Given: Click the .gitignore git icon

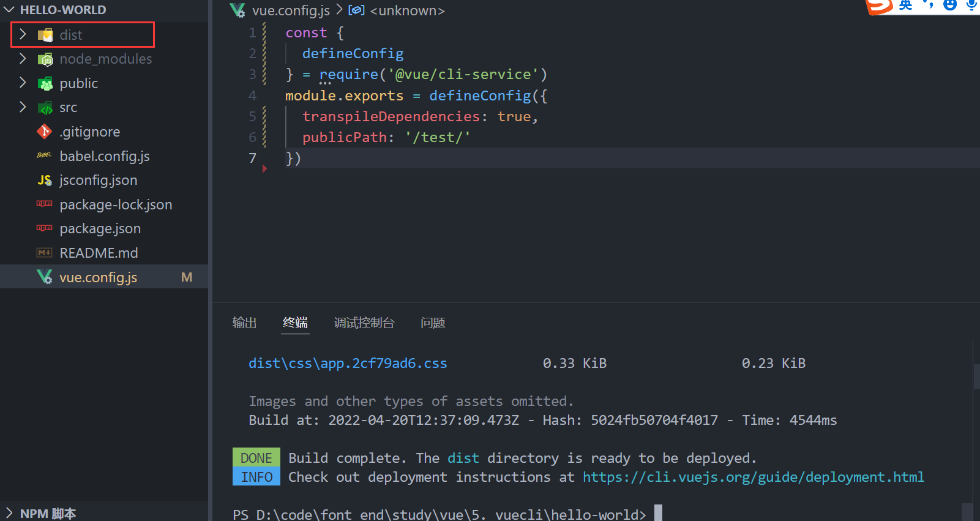Looking at the screenshot, I should (x=45, y=132).
